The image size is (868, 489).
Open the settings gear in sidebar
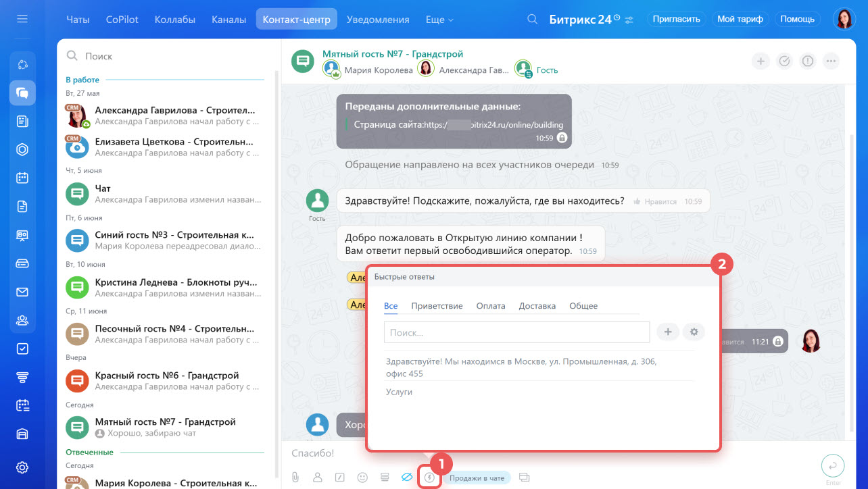pyautogui.click(x=22, y=467)
